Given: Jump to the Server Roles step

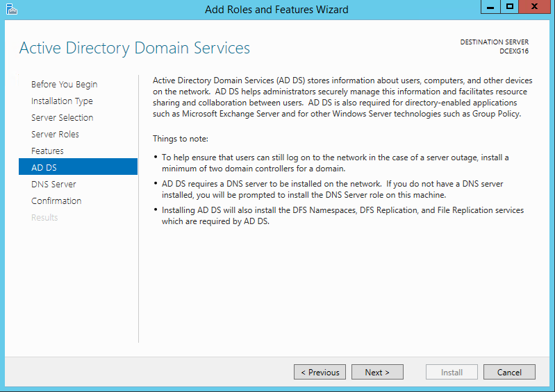Looking at the screenshot, I should coord(55,135).
